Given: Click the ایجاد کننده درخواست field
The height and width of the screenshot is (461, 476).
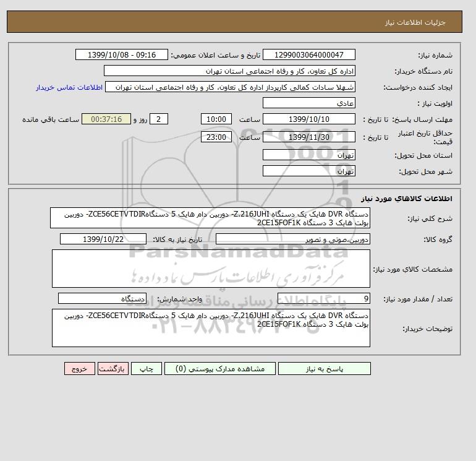Looking at the screenshot, I should click(230, 87).
